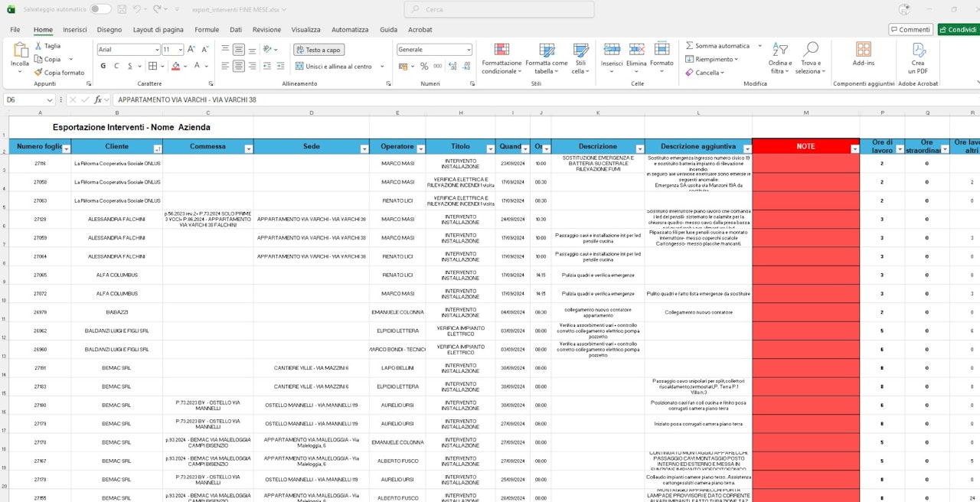980x502 pixels.
Task: Increase font size with the larger A icon
Action: 191,49
